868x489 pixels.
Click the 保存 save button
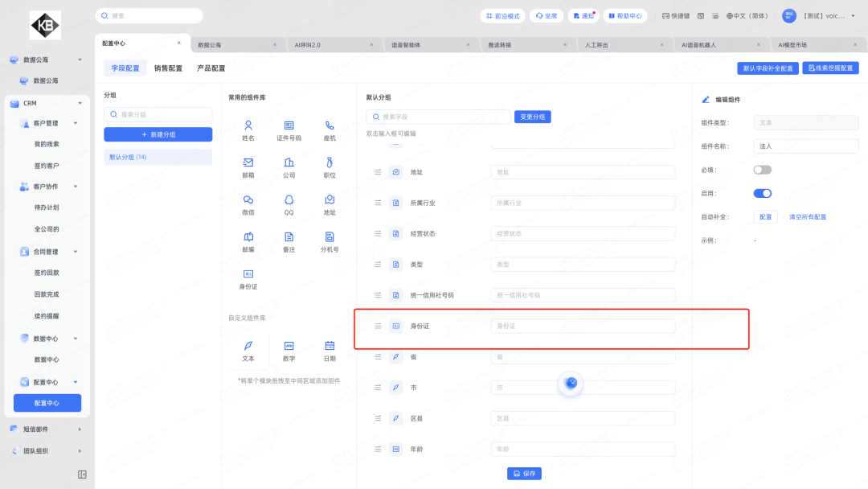(524, 474)
